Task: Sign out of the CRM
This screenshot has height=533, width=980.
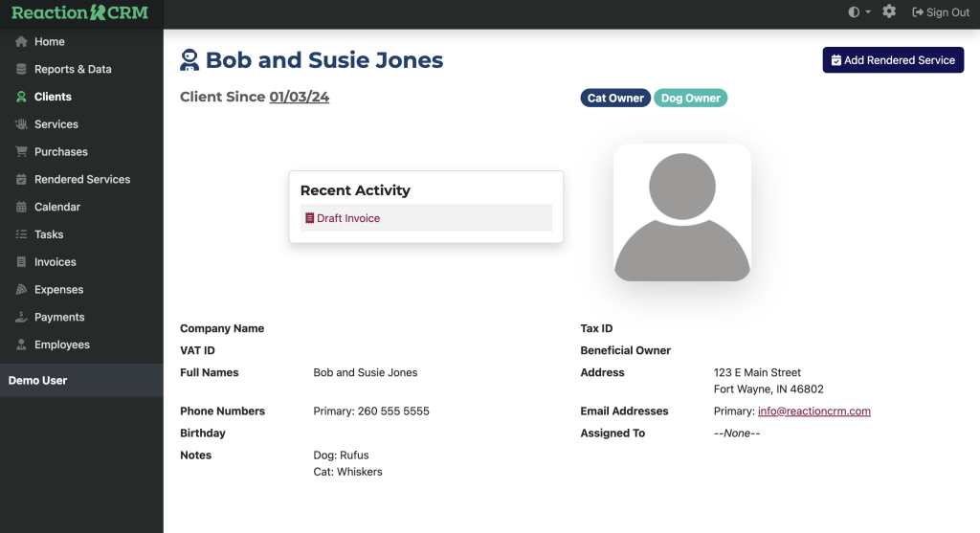Action: click(x=941, y=12)
